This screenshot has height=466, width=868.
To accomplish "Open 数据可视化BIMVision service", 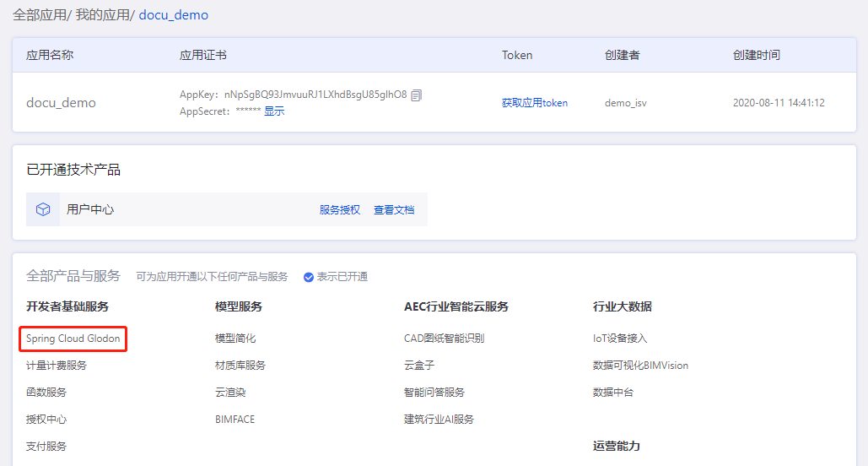I will point(640,366).
